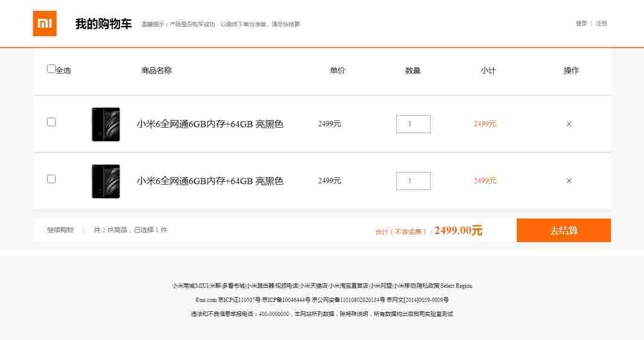Open the 小米天猫店 footer link
This screenshot has width=644, height=340.
pyautogui.click(x=314, y=286)
